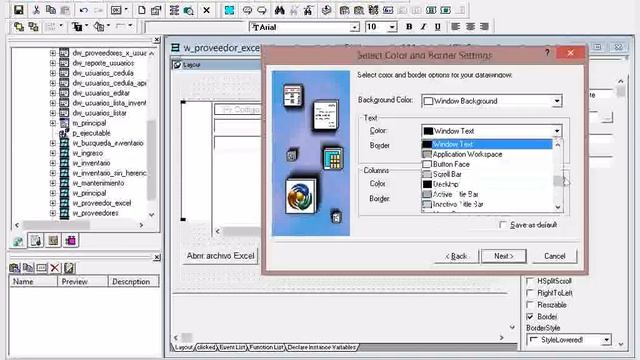
Task: Click the Italic I formatting icon
Action: (x=423, y=27)
